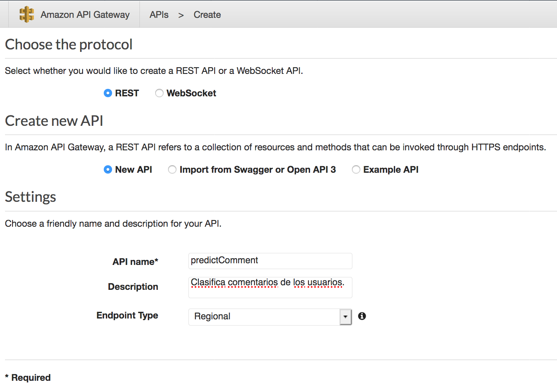Viewport: 557px width, 392px height.
Task: Click the Amazon API Gateway logo icon
Action: (x=27, y=15)
